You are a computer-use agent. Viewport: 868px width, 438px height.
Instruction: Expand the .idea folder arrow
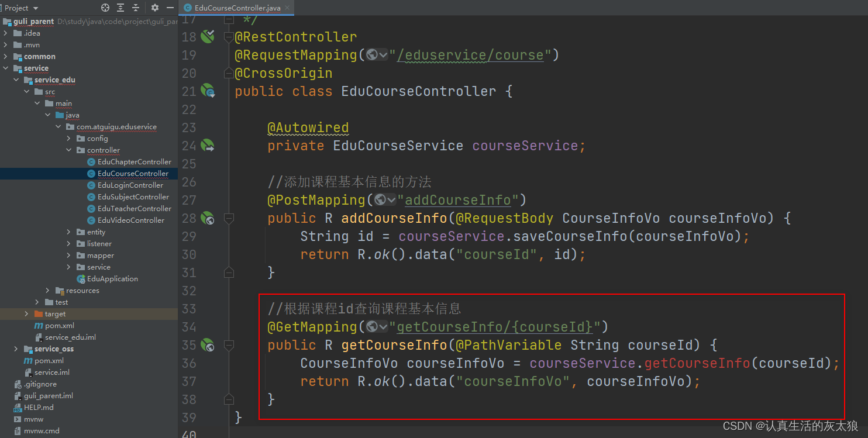coord(6,33)
